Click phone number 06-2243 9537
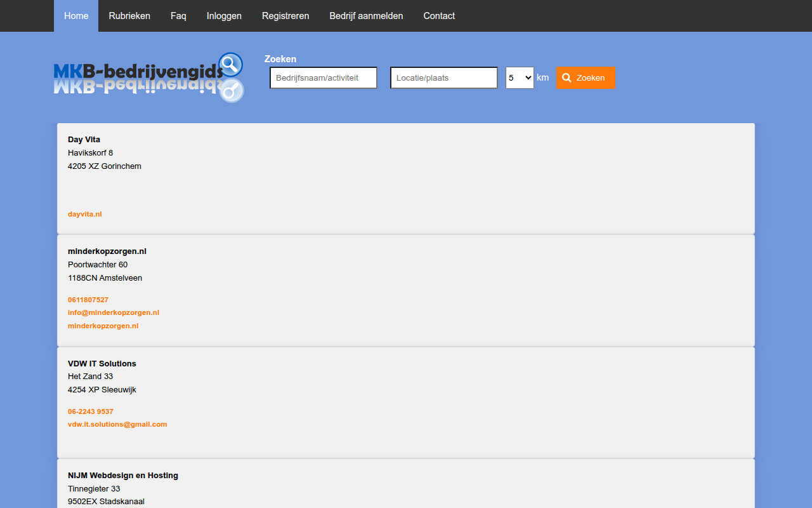This screenshot has width=812, height=508. [x=91, y=411]
